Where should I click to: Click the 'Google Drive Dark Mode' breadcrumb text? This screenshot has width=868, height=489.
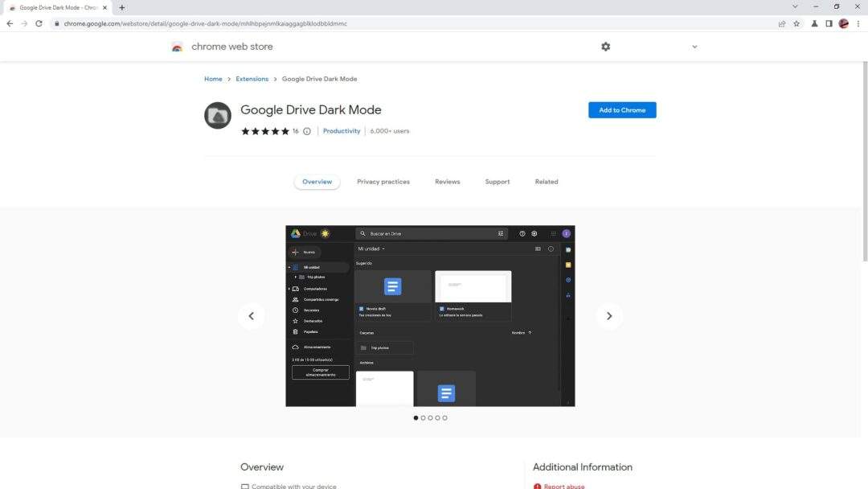(319, 79)
